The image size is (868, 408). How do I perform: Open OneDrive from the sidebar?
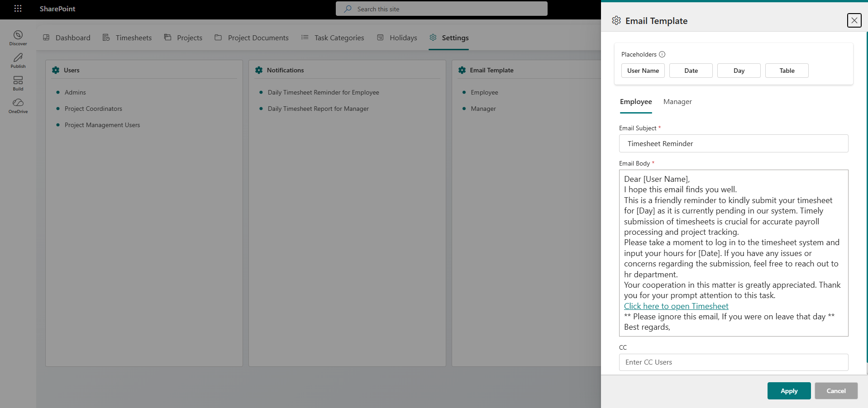point(18,106)
